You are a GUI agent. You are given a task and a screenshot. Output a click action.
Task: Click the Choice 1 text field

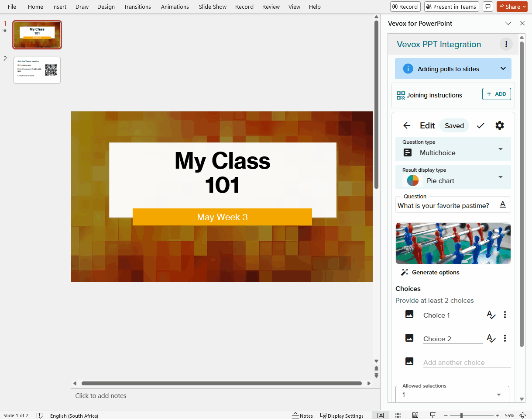453,315
